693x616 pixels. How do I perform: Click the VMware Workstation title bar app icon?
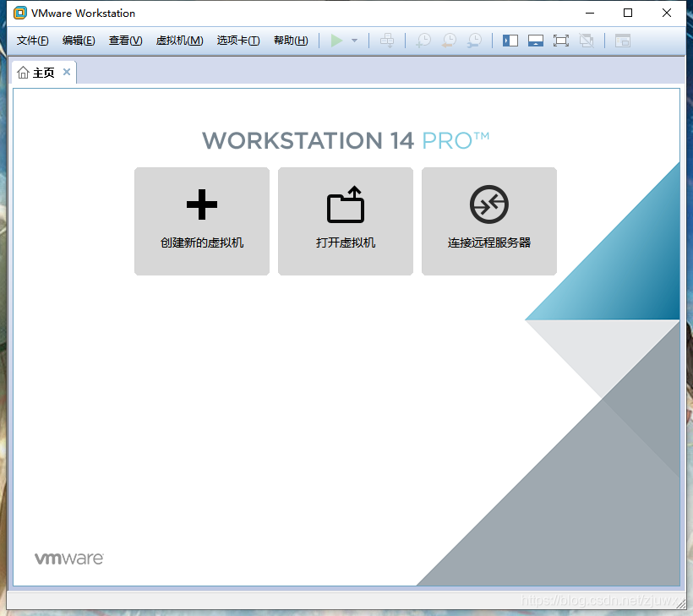tap(20, 13)
